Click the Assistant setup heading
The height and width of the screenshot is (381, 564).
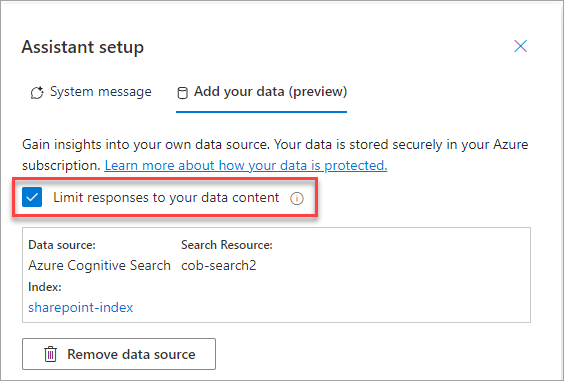[83, 47]
